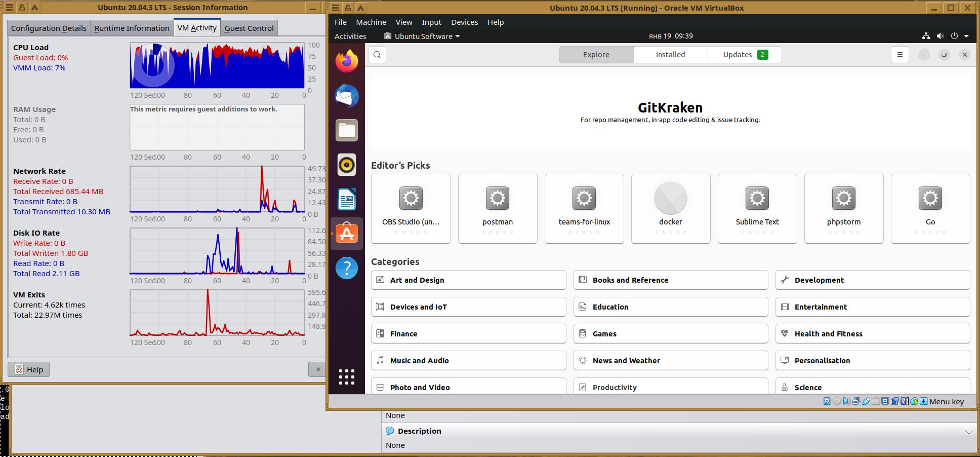
Task: Click the GitKraken featured banner
Action: [x=670, y=111]
